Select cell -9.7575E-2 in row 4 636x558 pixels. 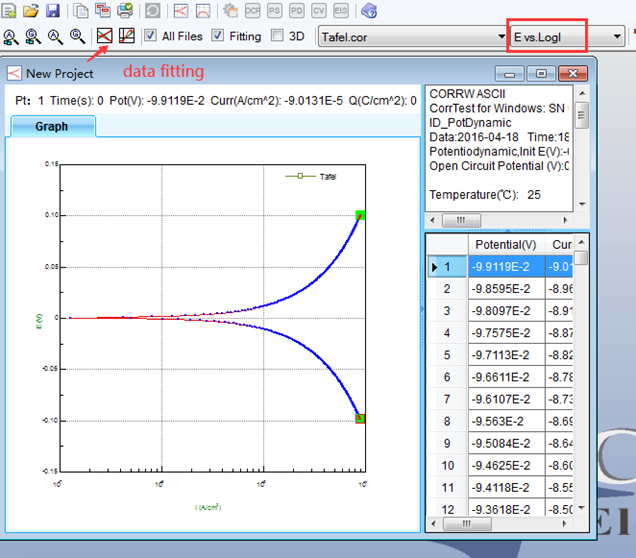pos(506,333)
